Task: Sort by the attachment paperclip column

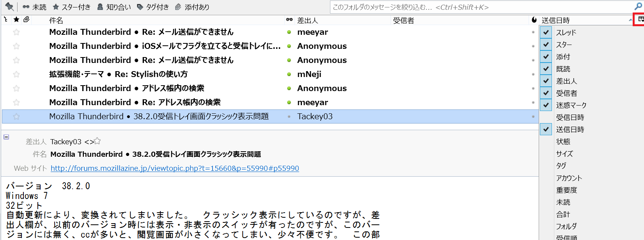Action: click(27, 20)
